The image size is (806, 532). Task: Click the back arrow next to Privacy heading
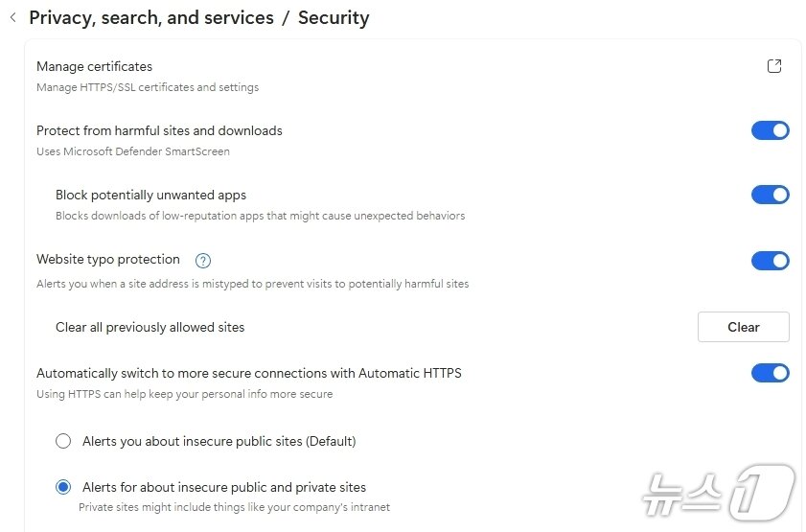(12, 17)
